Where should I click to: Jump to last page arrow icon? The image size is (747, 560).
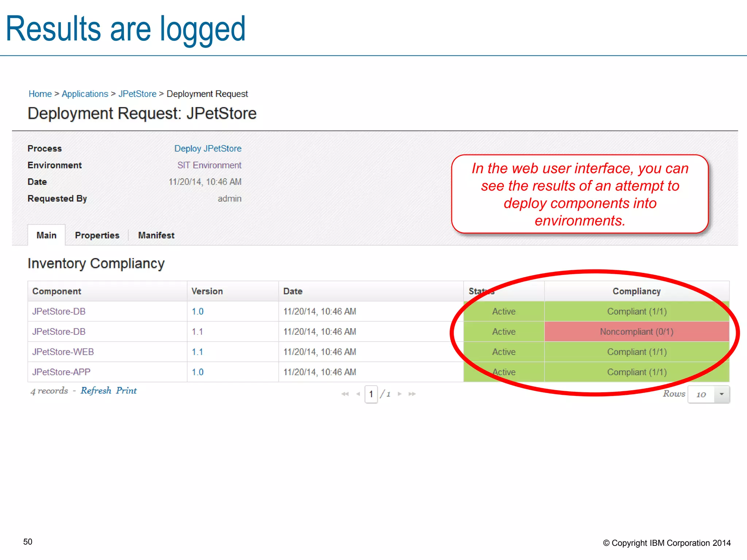(412, 394)
